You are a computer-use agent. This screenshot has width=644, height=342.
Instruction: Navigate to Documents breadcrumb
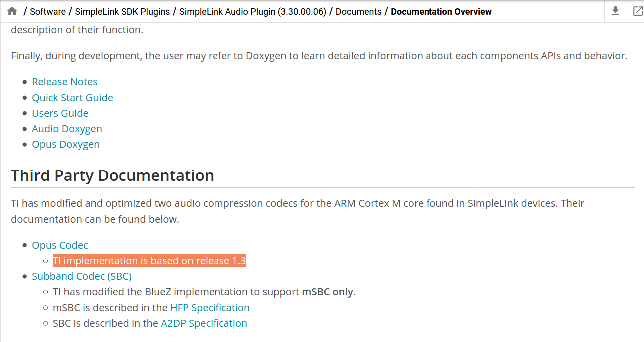(358, 11)
